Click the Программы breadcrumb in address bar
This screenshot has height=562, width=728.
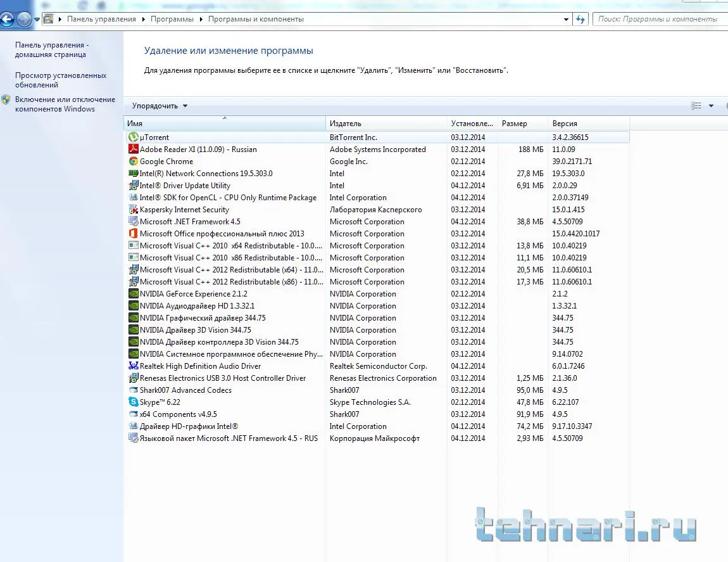[x=172, y=19]
